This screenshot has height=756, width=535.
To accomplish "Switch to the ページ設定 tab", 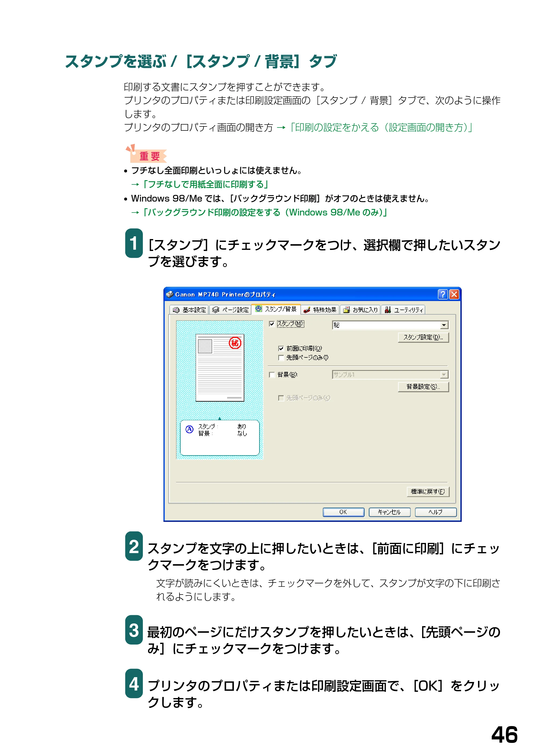I will point(230,310).
